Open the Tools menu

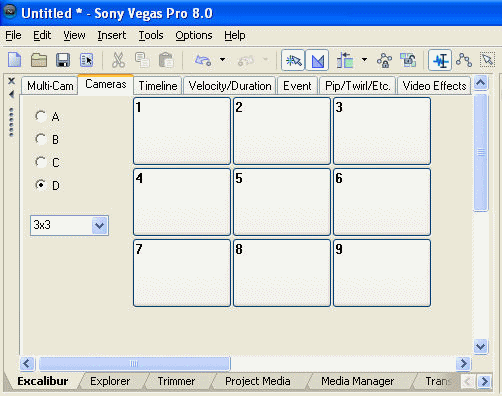(x=151, y=35)
